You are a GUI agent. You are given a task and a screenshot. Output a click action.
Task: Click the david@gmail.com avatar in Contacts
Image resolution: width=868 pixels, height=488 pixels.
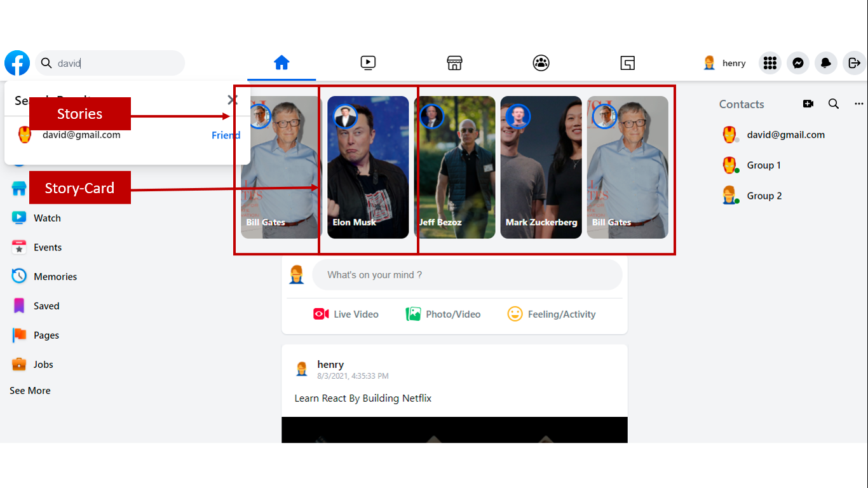coord(729,135)
